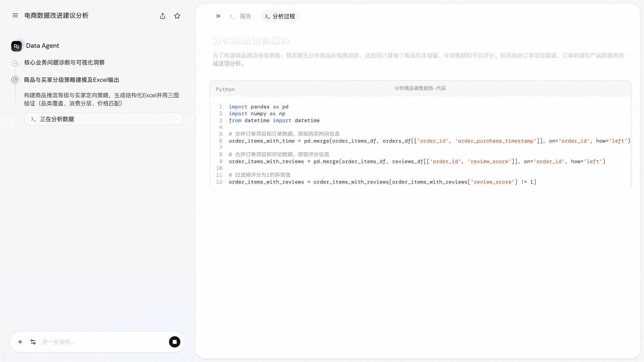This screenshot has width=644, height=362.
Task: Click the conversation title 电商数据改进建议分析
Action: 56,15
